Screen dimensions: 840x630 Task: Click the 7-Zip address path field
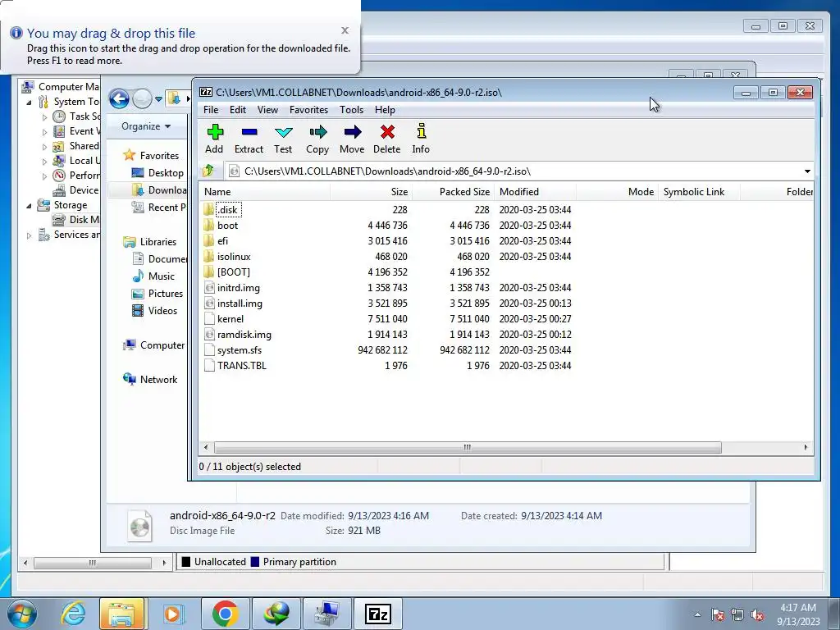[x=513, y=171]
